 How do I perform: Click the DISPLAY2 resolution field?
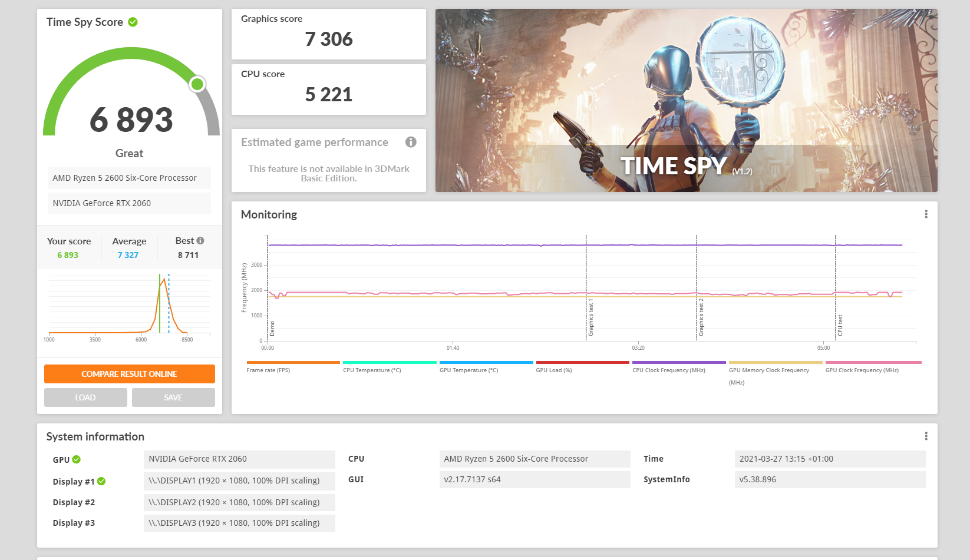[x=239, y=502]
